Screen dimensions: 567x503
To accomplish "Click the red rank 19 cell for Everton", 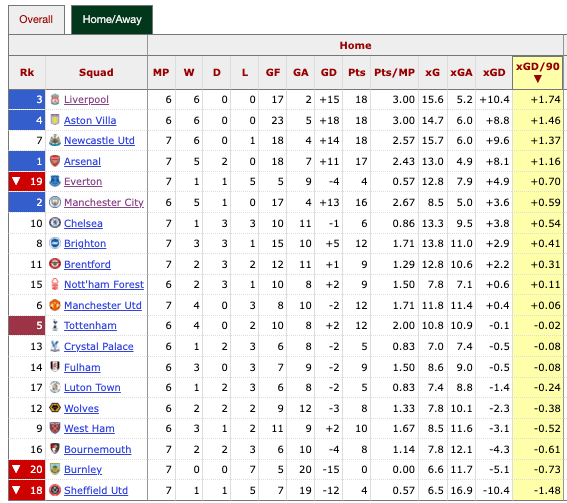I will [27, 182].
